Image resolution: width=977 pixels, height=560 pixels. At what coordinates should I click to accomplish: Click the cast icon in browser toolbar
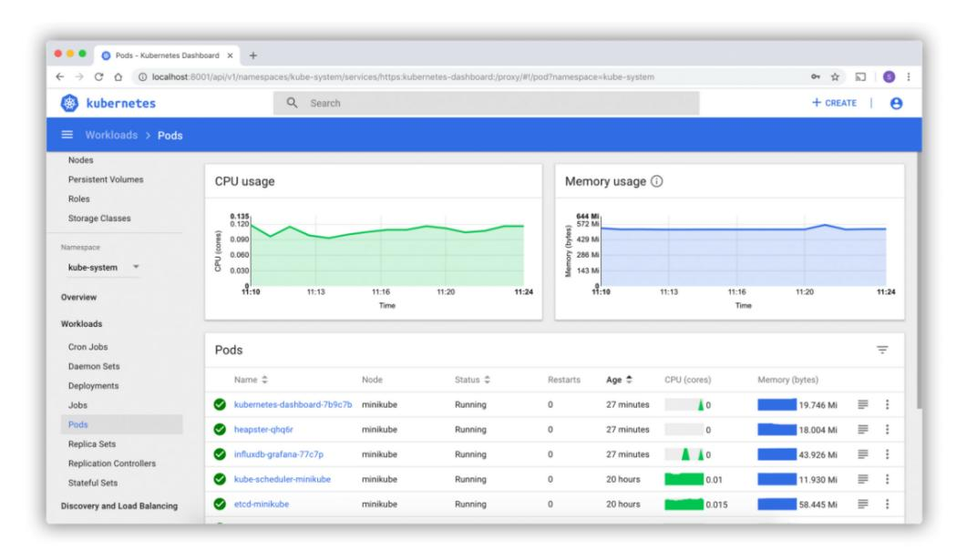point(860,77)
